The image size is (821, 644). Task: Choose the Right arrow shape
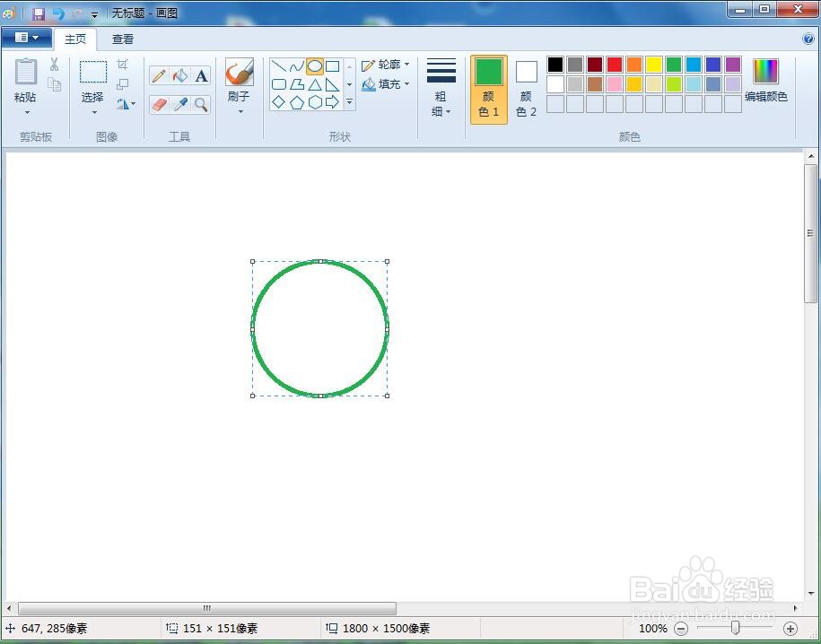coord(332,102)
